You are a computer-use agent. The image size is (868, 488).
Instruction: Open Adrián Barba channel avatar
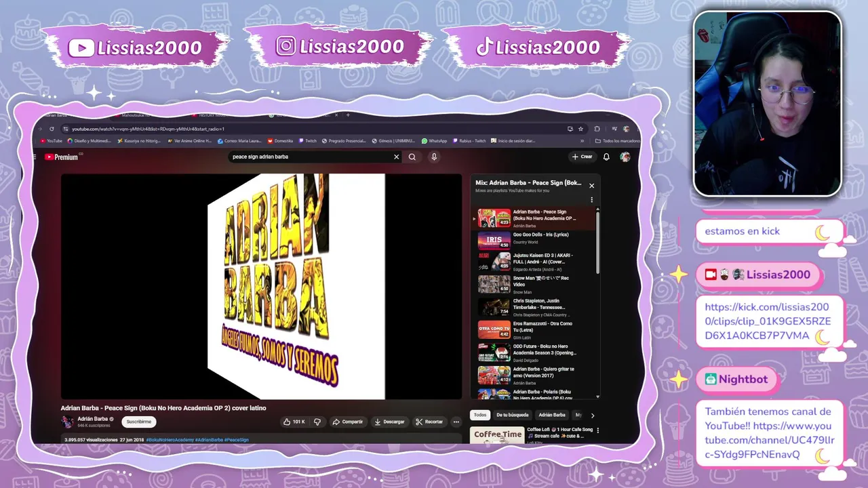pyautogui.click(x=67, y=422)
